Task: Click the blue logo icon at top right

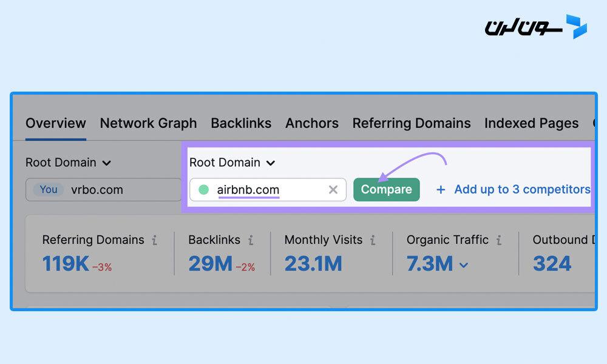Action: [x=577, y=27]
